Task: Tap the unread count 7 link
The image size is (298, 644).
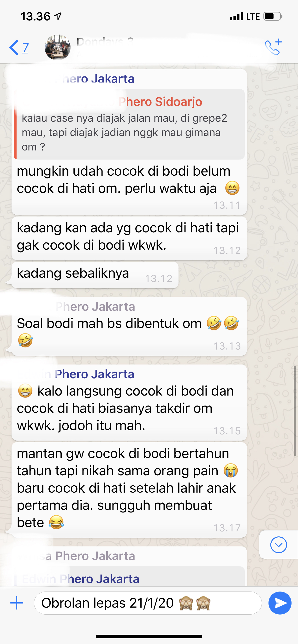Action: [x=25, y=47]
